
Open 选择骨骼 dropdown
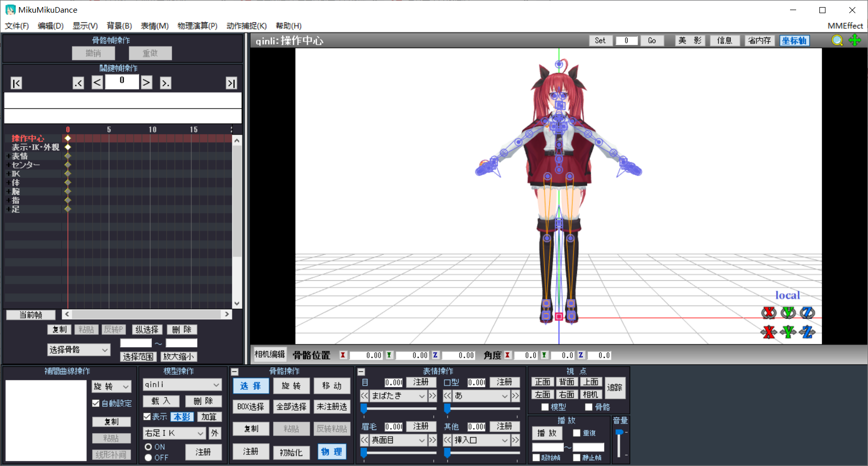[79, 350]
